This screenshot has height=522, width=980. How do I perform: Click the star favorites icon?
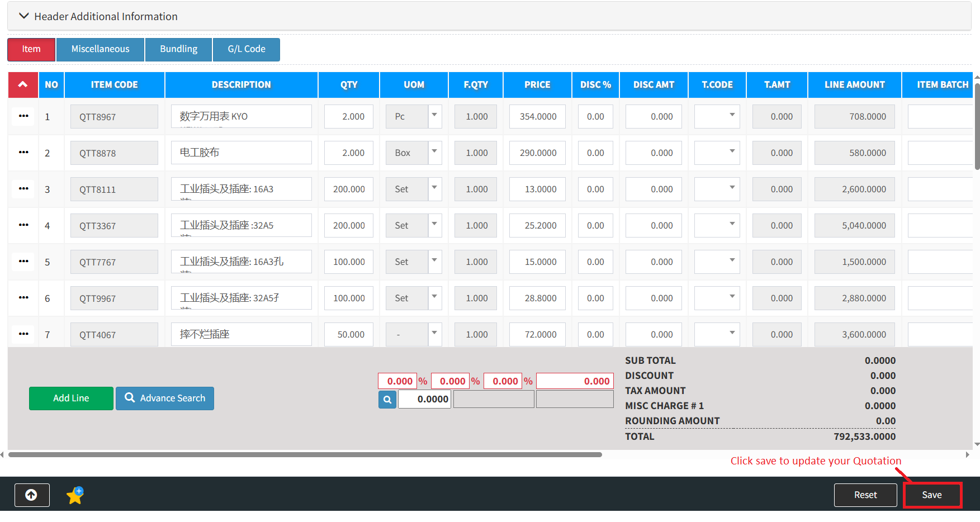click(75, 495)
